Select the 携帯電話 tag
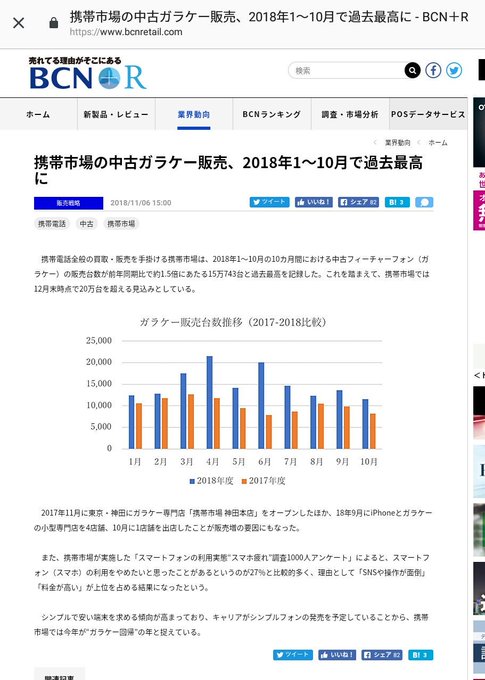Screen dimensions: 485x680 pos(52,224)
